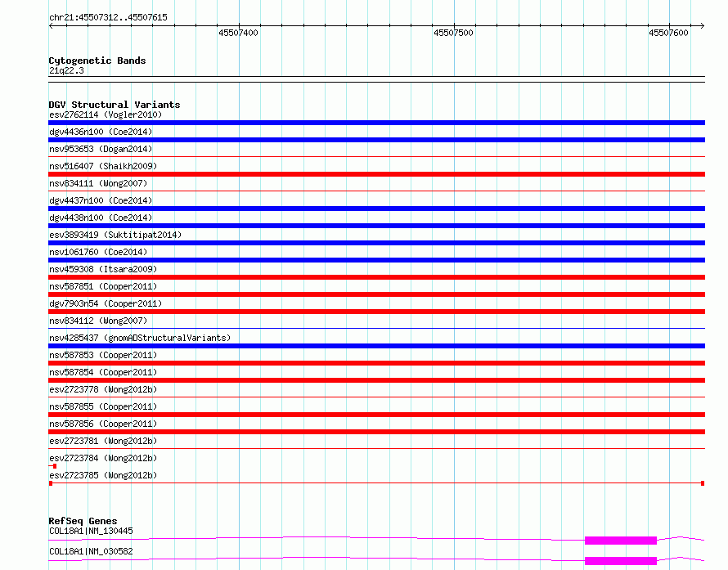Click the 21q22.3 band label
The height and width of the screenshot is (570, 728).
pyautogui.click(x=66, y=70)
